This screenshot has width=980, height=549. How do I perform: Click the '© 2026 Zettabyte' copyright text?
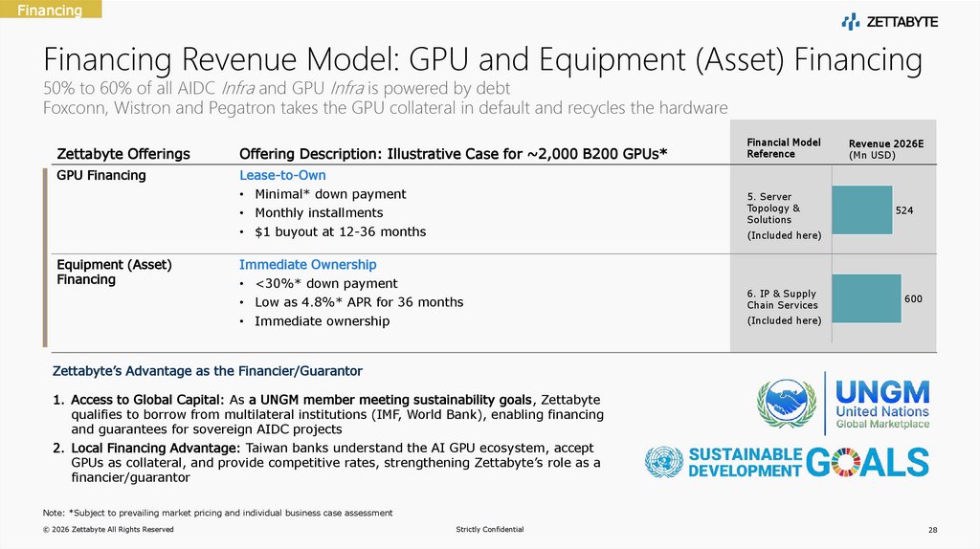108,529
